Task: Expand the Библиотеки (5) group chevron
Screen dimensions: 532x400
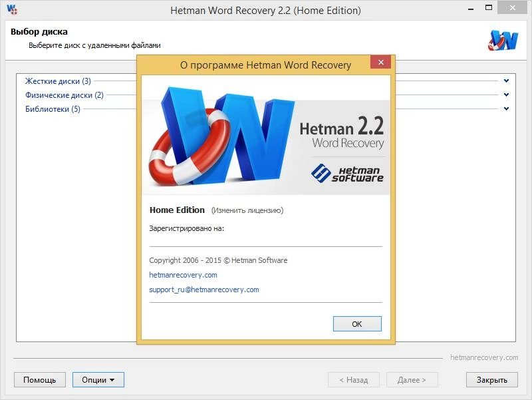Action: click(x=506, y=108)
